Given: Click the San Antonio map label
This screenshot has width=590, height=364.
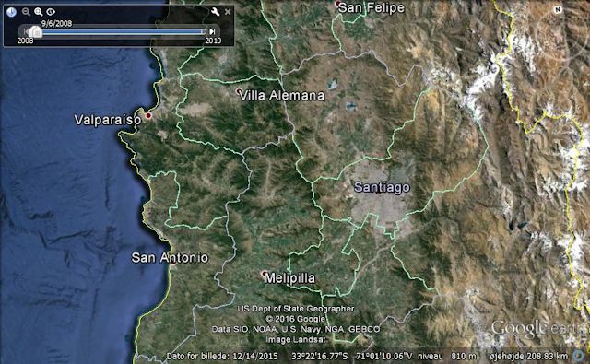Looking at the screenshot, I should pyautogui.click(x=170, y=258).
